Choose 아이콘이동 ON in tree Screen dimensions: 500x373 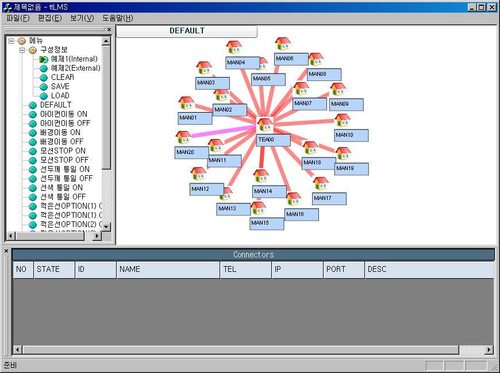(63, 114)
